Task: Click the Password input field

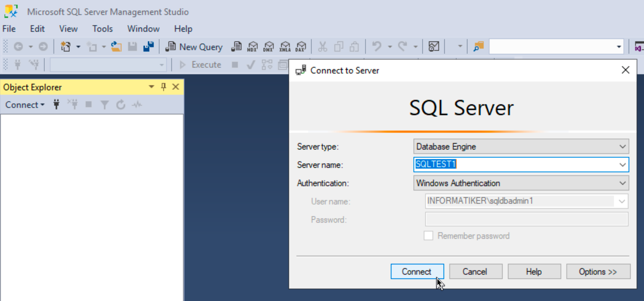Action: tap(527, 219)
